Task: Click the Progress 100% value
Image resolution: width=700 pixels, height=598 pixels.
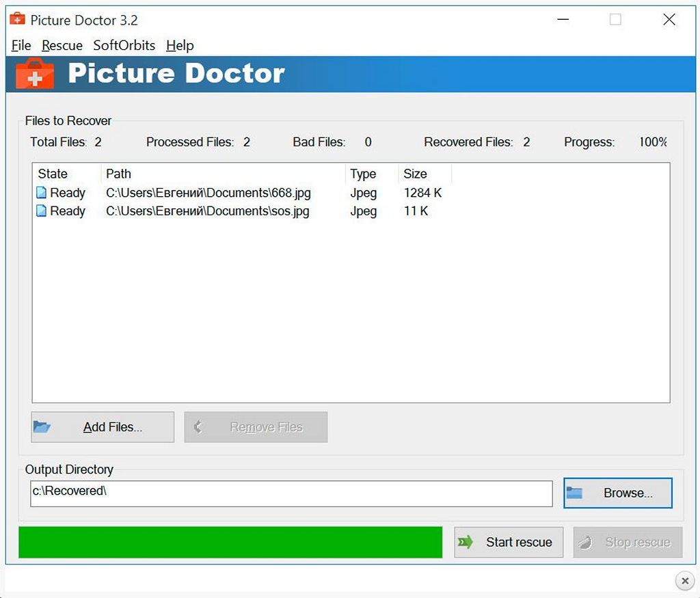Action: click(653, 142)
